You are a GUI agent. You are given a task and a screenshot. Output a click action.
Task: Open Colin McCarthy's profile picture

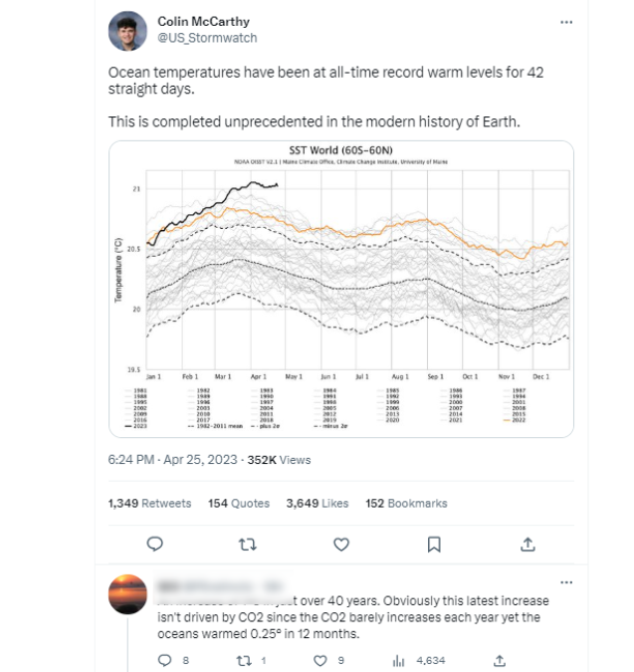(x=128, y=32)
